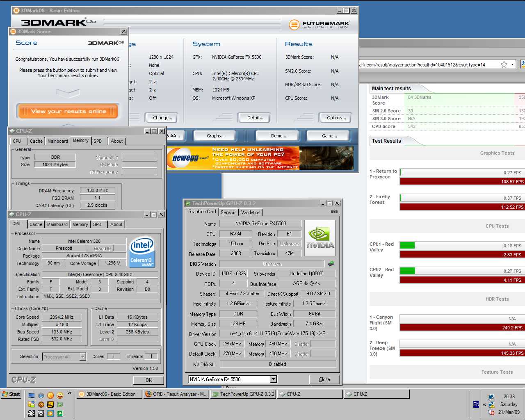Switch to ORB Result Analyzer taskbar button
Image resolution: width=525 pixels, height=420 pixels.
point(176,394)
